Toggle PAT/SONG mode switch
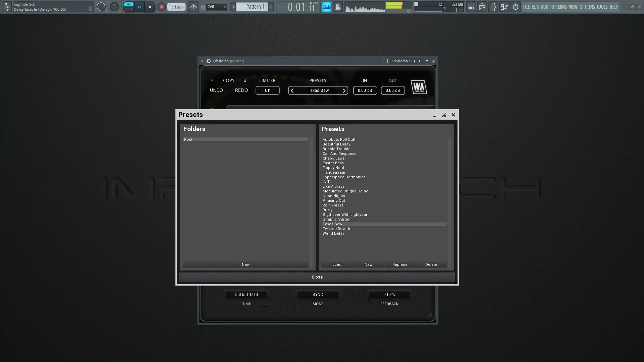 [128, 7]
